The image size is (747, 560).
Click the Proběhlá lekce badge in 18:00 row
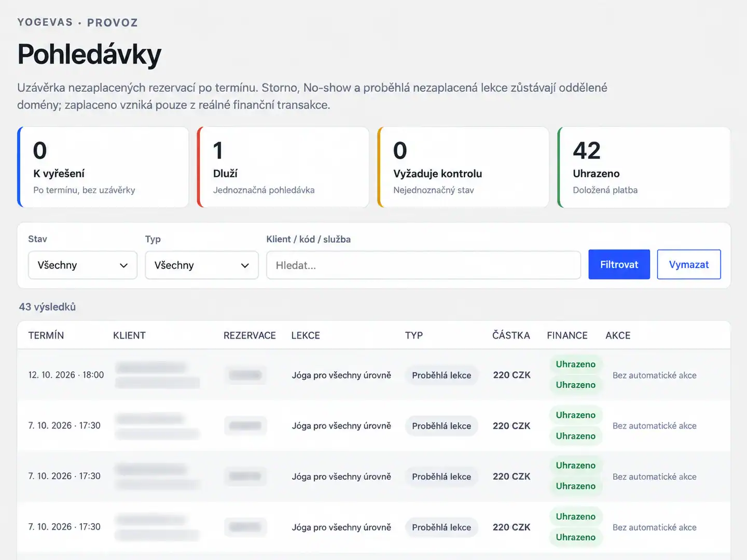click(x=441, y=375)
